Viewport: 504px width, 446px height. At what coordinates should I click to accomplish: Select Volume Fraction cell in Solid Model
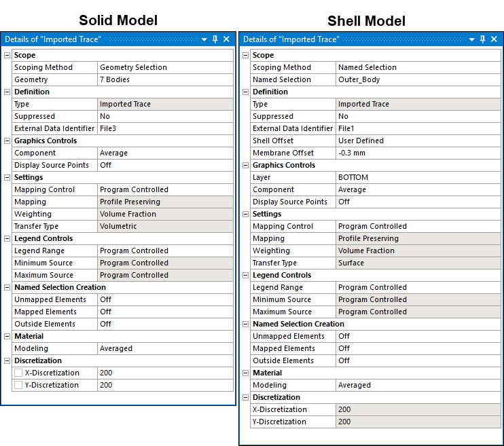point(165,214)
